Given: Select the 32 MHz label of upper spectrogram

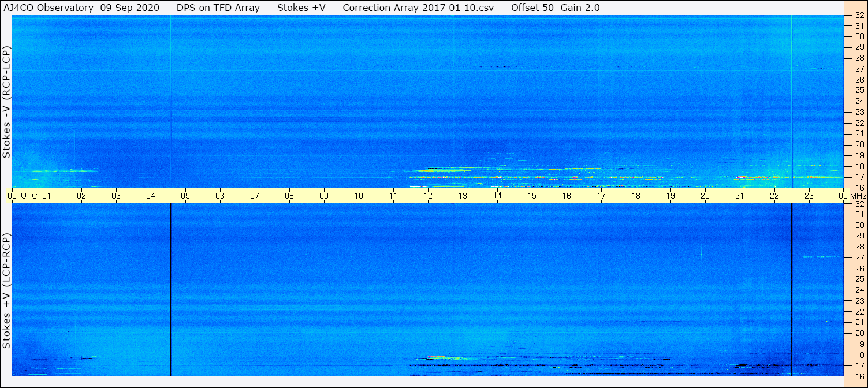Looking at the screenshot, I should coord(859,16).
